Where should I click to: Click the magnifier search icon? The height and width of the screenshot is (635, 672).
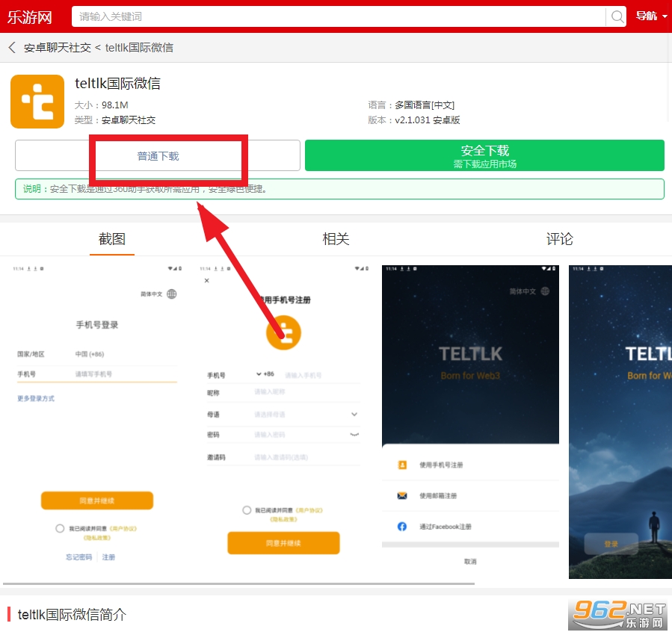coord(617,16)
